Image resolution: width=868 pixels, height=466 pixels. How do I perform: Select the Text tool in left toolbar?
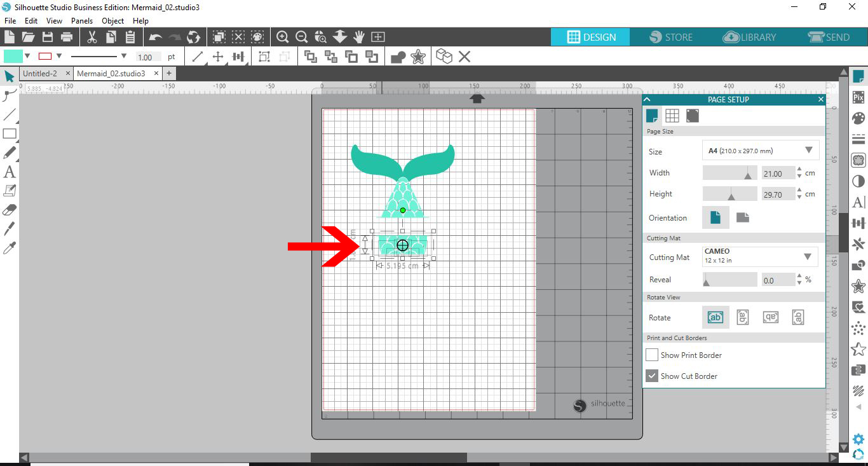[x=10, y=172]
